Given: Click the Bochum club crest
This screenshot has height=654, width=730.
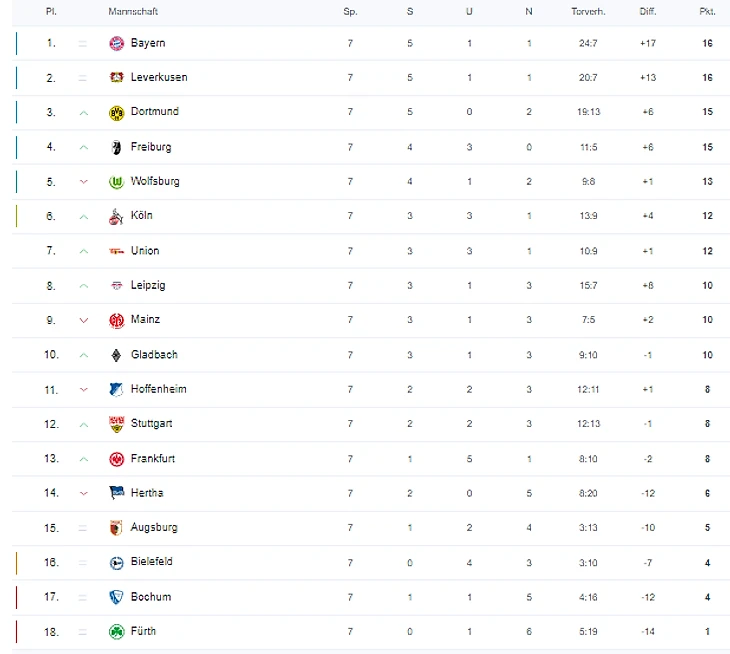Looking at the screenshot, I should 115,597.
